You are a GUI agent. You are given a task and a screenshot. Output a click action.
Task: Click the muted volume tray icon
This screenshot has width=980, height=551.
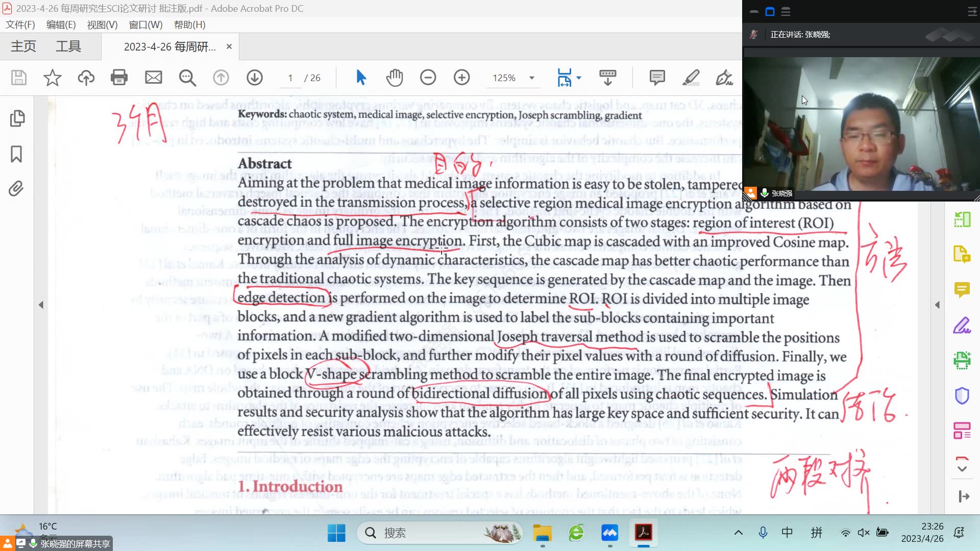click(863, 533)
